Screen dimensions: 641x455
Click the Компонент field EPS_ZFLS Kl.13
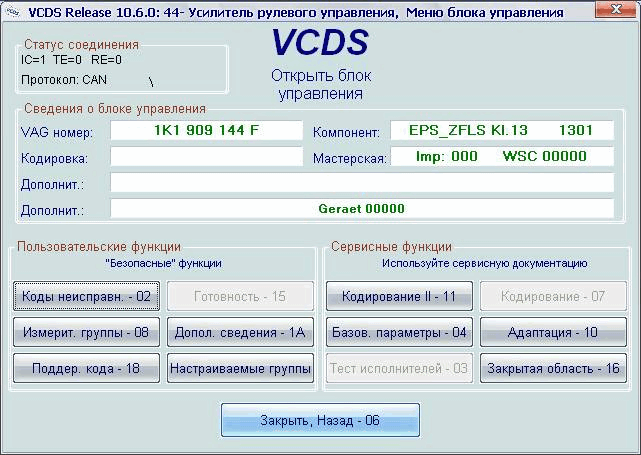click(502, 130)
